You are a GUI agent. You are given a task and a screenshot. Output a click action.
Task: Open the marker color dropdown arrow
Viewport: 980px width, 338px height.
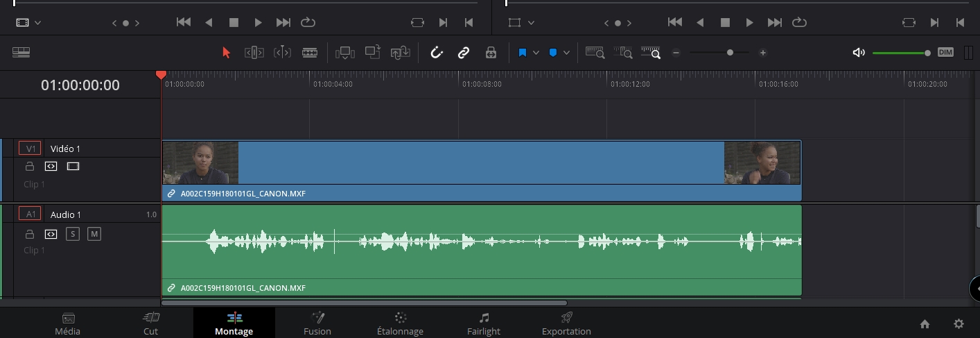(x=566, y=53)
